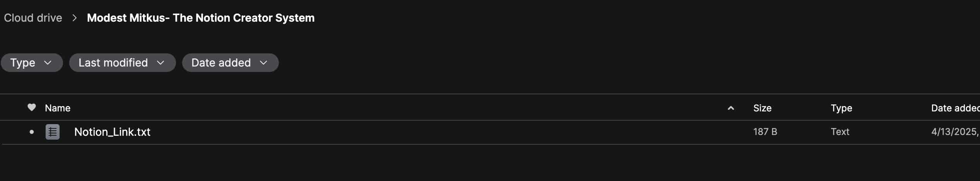The height and width of the screenshot is (181, 980).
Task: Go back to Cloud drive breadcrumb
Action: coord(33,18)
